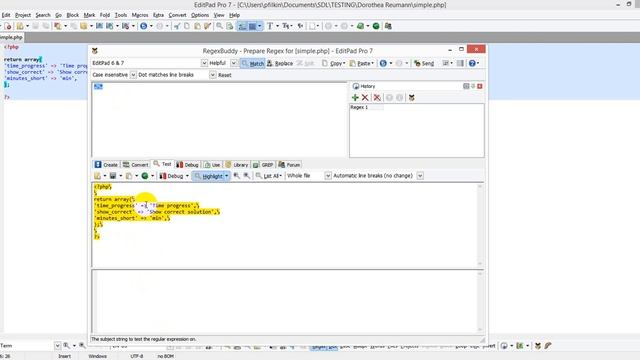The width and height of the screenshot is (640, 360).
Task: Click the magnifier search icon in EditPad toolbar
Action: click(x=220, y=26)
